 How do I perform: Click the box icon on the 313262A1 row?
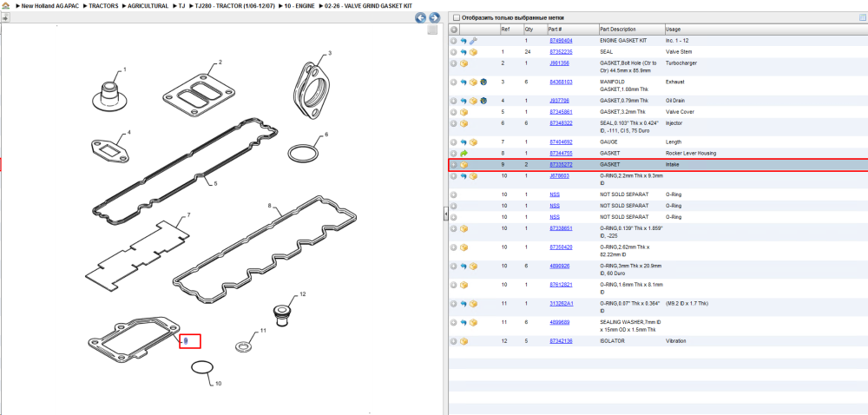(473, 304)
